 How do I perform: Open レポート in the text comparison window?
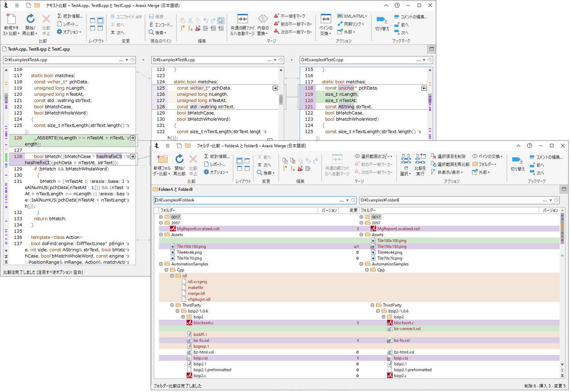[x=68, y=24]
